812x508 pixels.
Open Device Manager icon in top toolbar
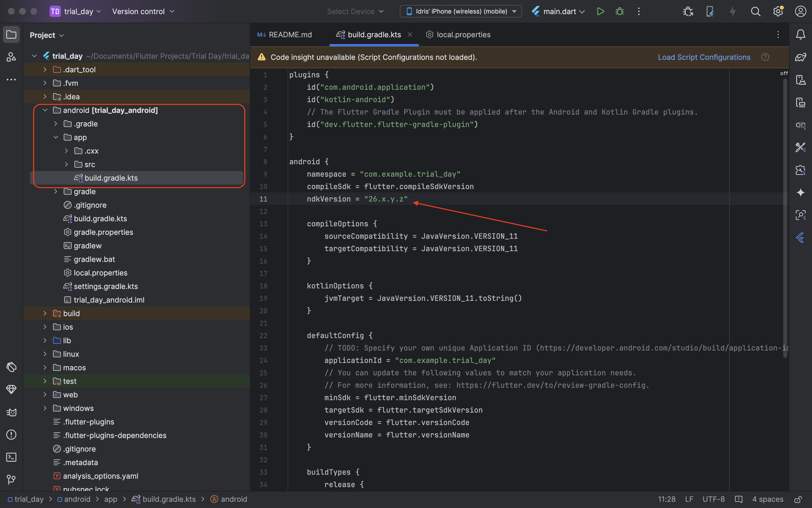710,11
